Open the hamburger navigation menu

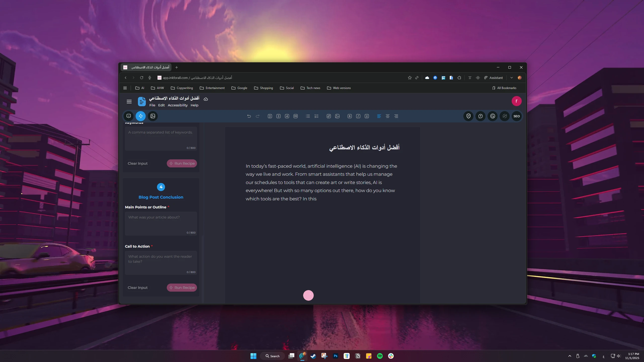[x=129, y=102]
